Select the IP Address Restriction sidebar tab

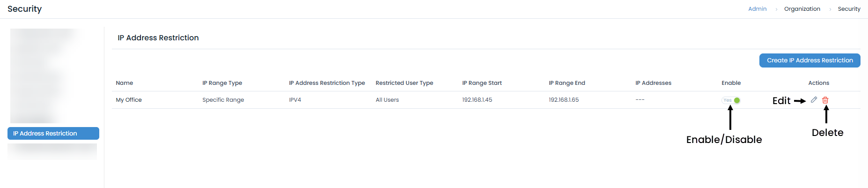(x=53, y=134)
